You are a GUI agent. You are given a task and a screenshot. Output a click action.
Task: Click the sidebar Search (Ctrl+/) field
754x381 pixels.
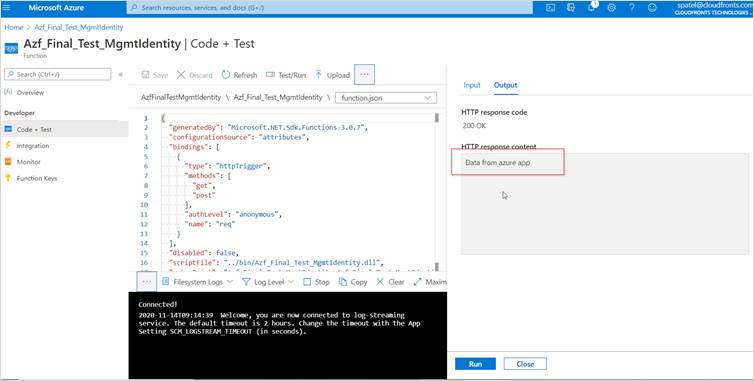tap(58, 74)
